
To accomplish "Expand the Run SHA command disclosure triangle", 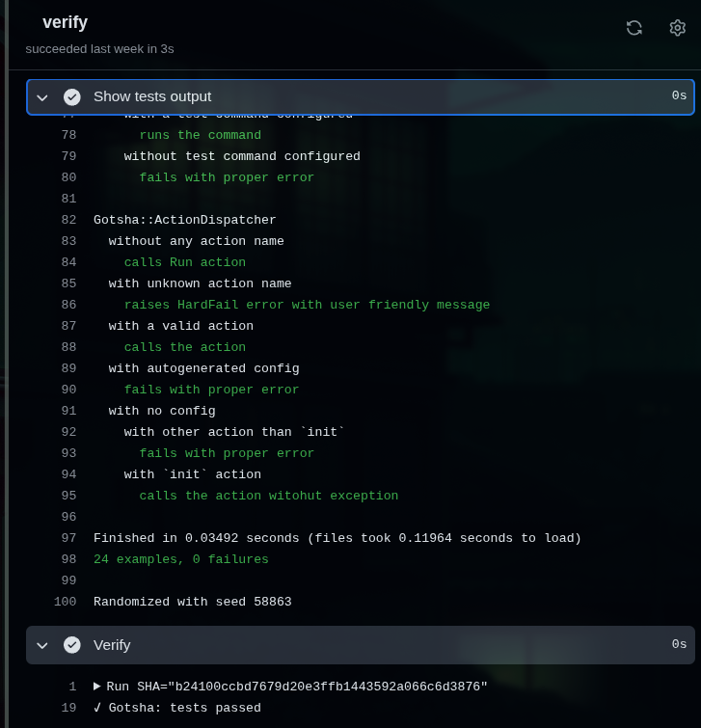I will 97,687.
